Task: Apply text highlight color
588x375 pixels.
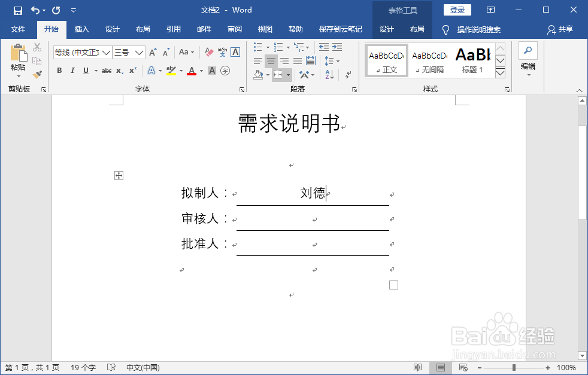Action: [171, 71]
